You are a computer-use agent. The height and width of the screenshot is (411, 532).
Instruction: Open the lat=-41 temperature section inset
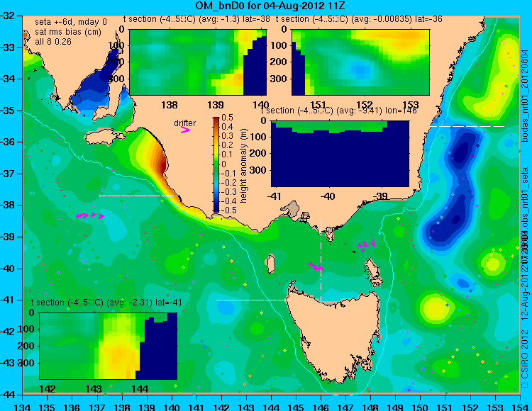point(109,346)
